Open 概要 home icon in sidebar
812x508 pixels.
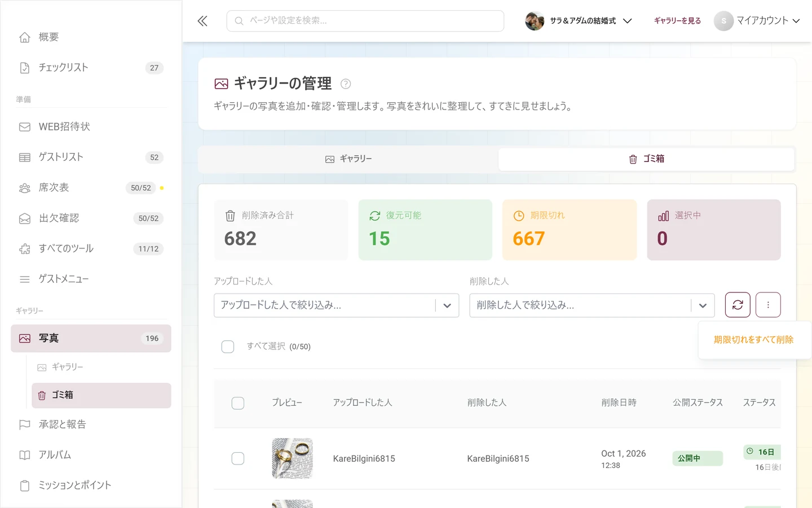click(25, 37)
